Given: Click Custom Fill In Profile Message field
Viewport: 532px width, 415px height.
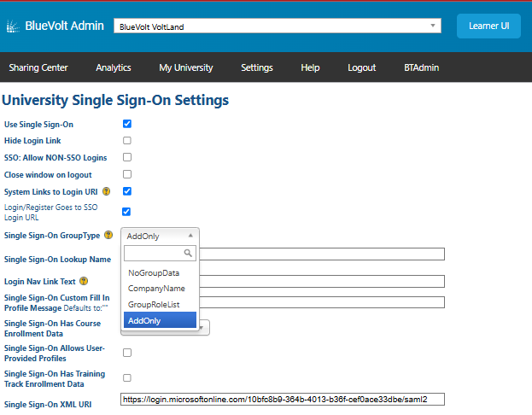Looking at the screenshot, I should point(322,302).
